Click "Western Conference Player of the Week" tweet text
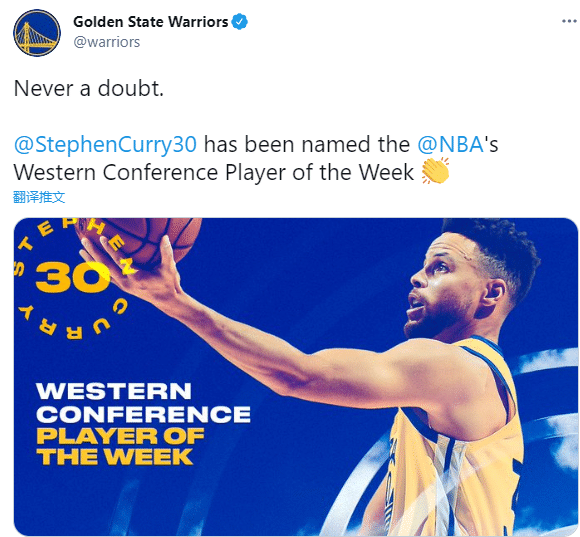 pos(214,172)
